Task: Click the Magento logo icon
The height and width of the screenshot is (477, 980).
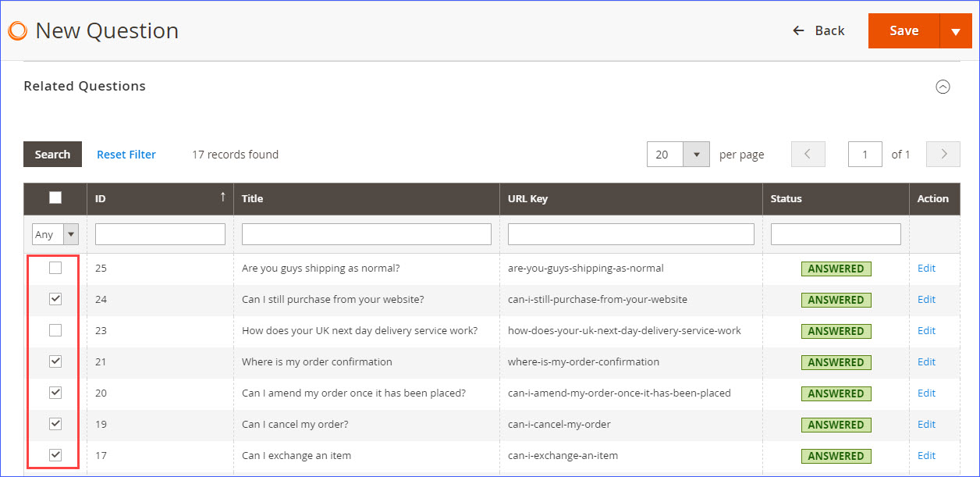Action: [x=17, y=30]
